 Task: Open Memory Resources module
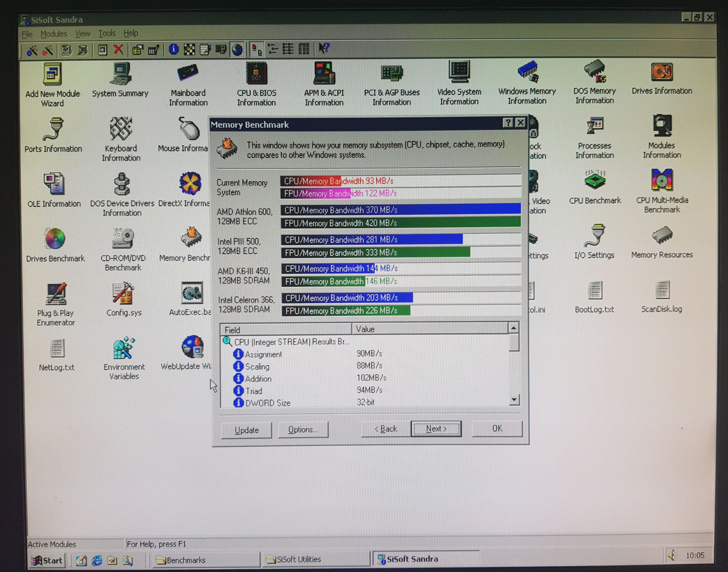tap(662, 242)
